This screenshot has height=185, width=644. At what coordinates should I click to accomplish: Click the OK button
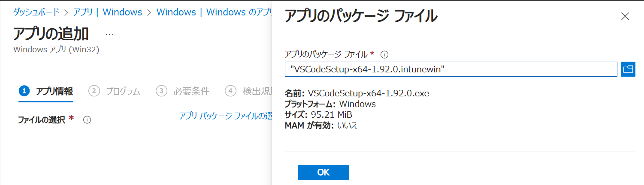click(323, 172)
